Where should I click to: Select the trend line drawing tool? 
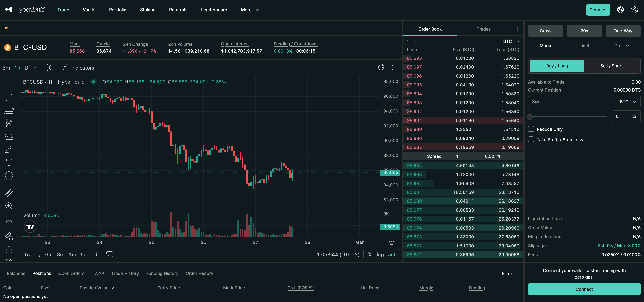click(9, 98)
